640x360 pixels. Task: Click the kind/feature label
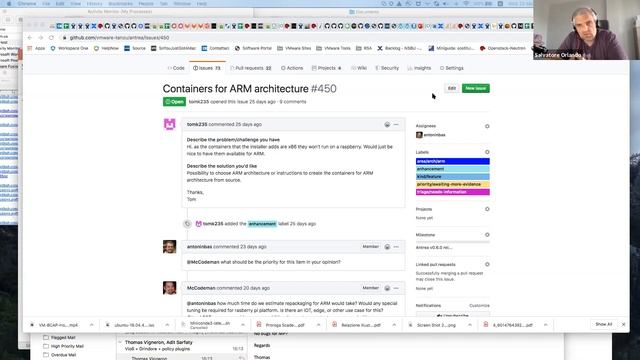453,177
